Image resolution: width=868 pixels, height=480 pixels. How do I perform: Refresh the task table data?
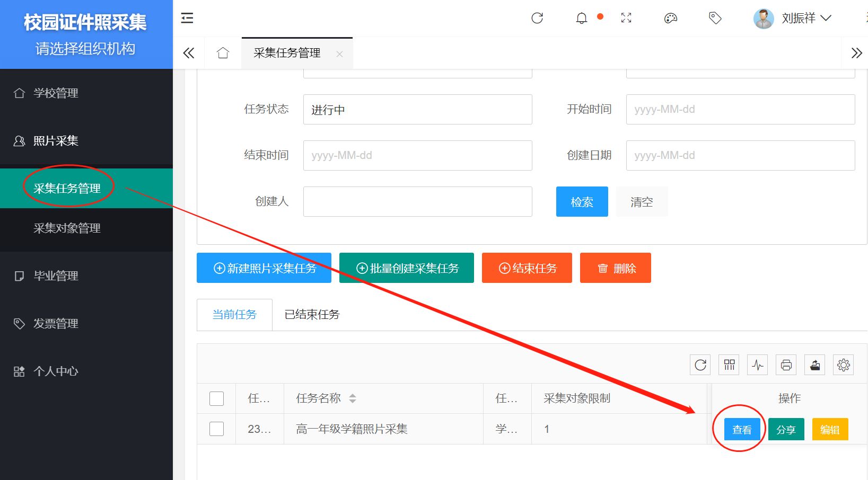click(x=699, y=365)
